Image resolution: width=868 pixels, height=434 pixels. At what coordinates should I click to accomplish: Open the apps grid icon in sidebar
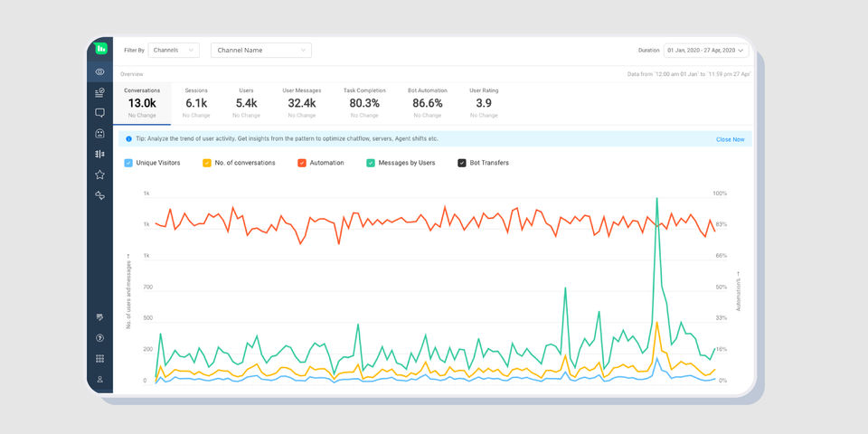(x=100, y=359)
